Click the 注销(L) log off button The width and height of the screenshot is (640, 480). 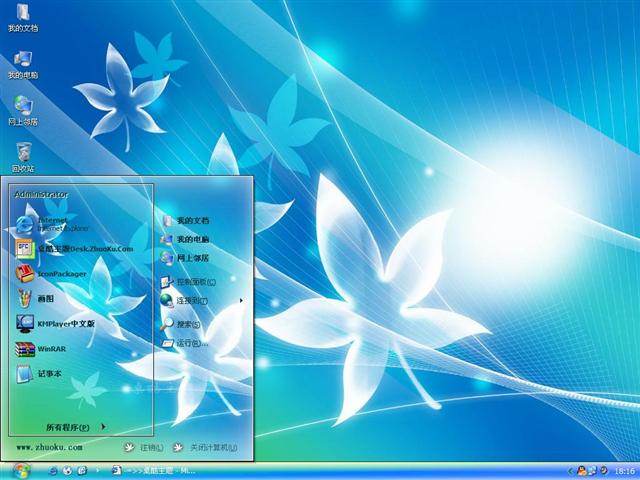[x=144, y=447]
